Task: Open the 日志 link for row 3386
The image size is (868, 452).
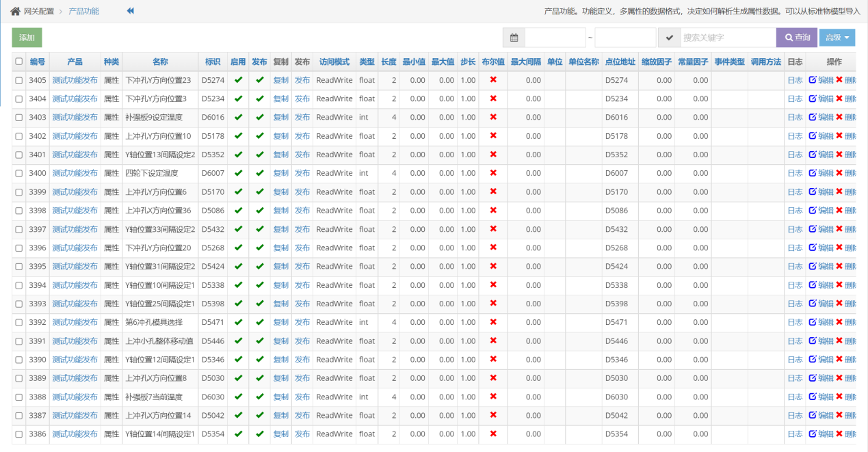Action: click(x=795, y=434)
